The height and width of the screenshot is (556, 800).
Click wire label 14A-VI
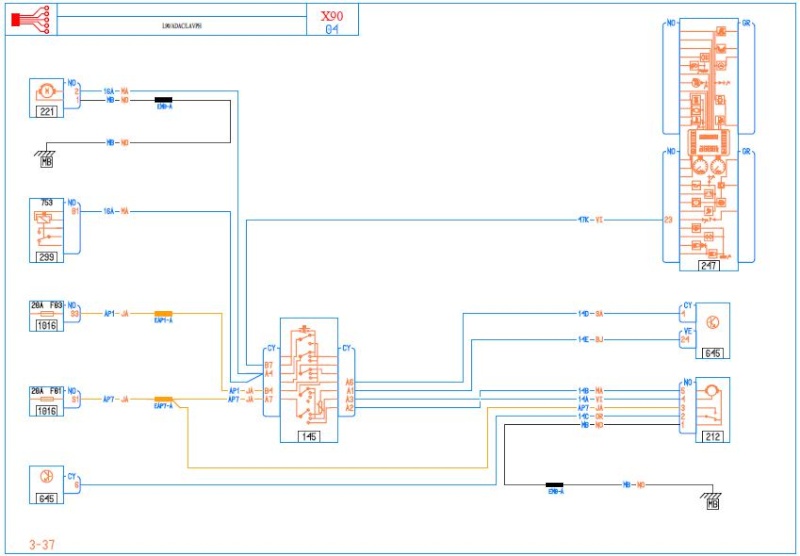coord(590,399)
